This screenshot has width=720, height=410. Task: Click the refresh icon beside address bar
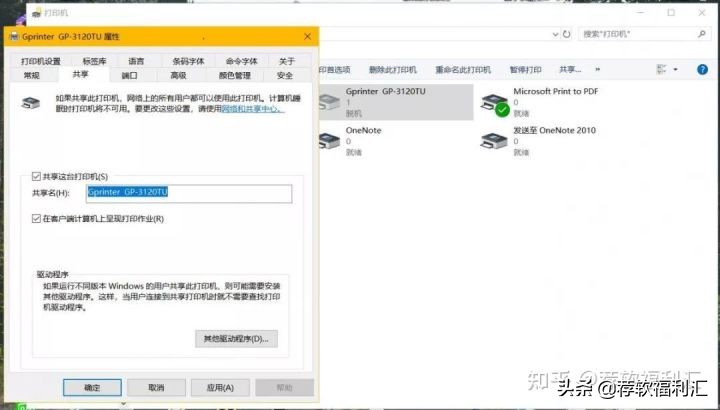pos(567,34)
